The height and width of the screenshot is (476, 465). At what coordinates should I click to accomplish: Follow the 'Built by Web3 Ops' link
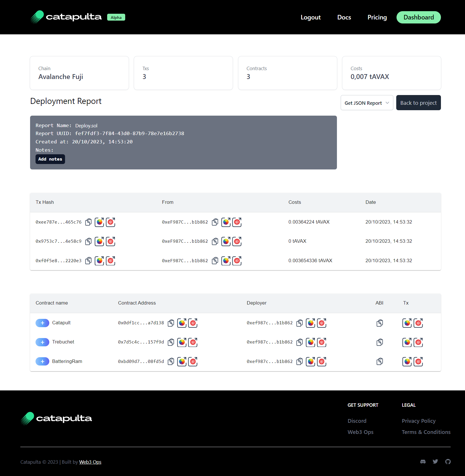point(90,462)
